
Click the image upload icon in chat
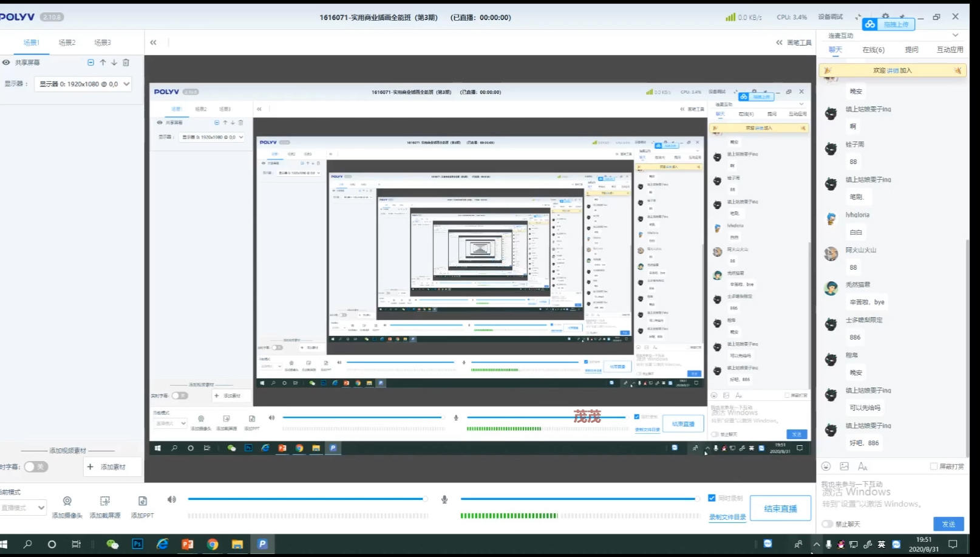(844, 466)
